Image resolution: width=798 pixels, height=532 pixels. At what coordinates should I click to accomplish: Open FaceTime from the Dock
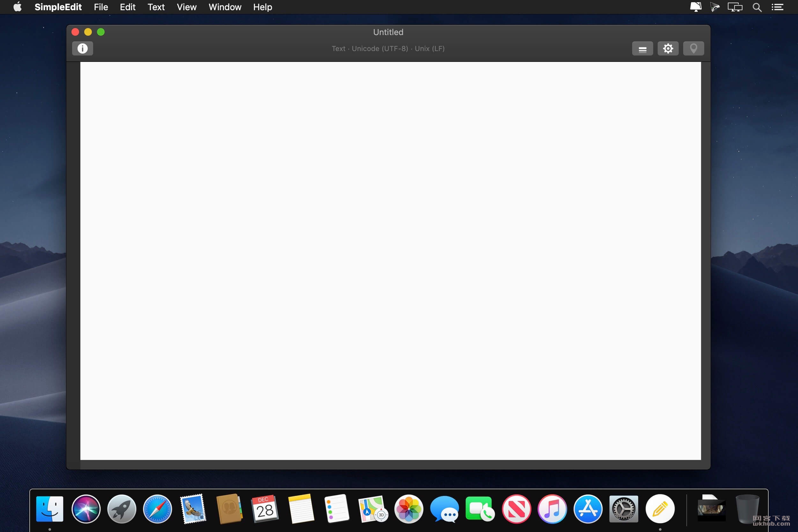pos(480,509)
